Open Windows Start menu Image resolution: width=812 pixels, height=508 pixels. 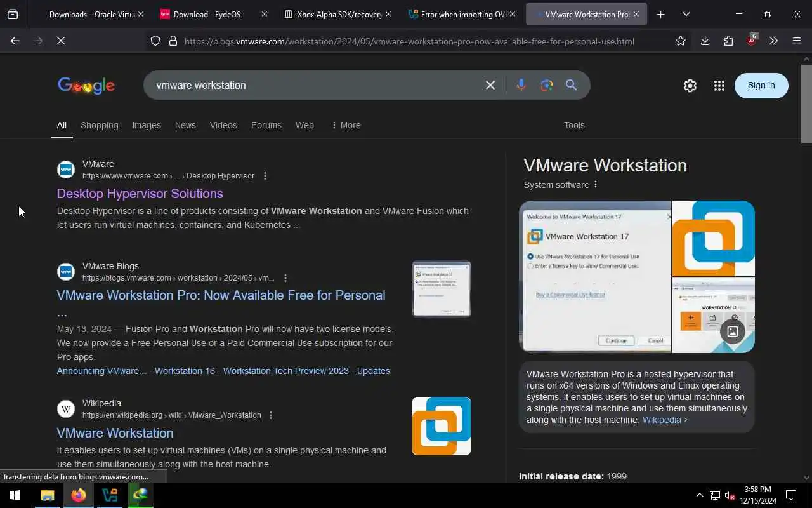tap(15, 495)
